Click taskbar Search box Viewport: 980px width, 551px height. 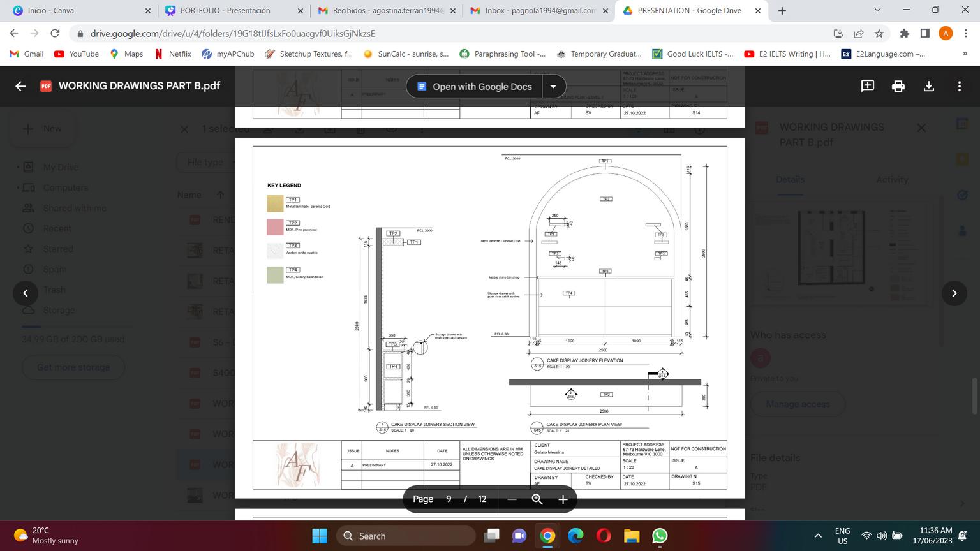(406, 536)
